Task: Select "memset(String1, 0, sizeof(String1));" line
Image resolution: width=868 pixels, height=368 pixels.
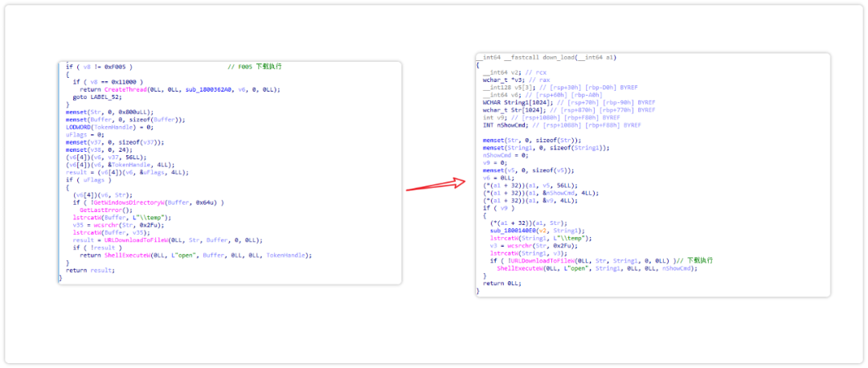Action: [x=546, y=148]
